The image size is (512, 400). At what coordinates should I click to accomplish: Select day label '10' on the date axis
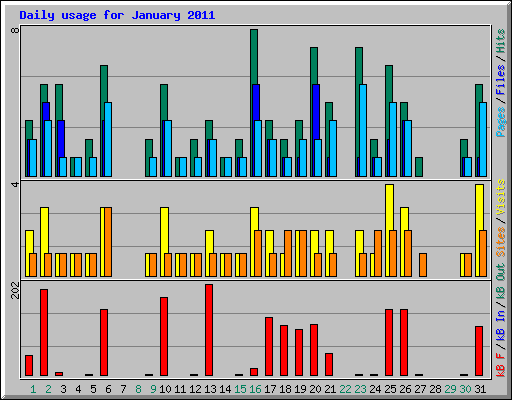pos(165,389)
